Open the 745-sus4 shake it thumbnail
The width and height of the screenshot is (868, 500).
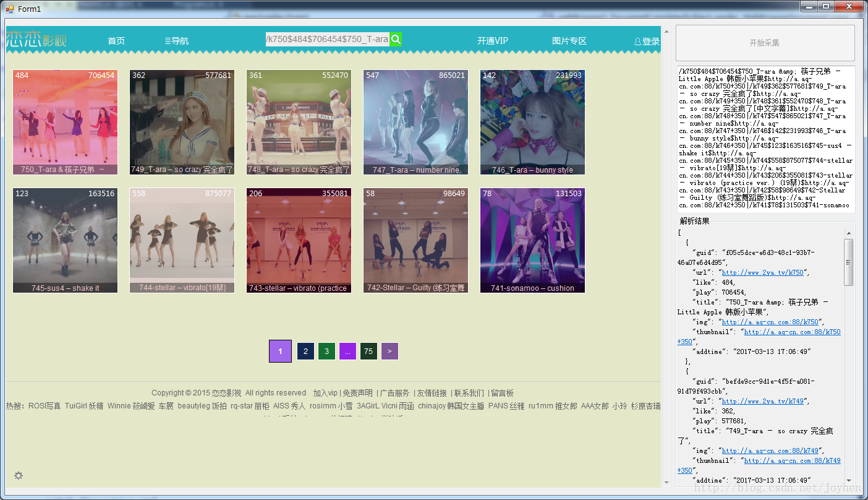(65, 241)
